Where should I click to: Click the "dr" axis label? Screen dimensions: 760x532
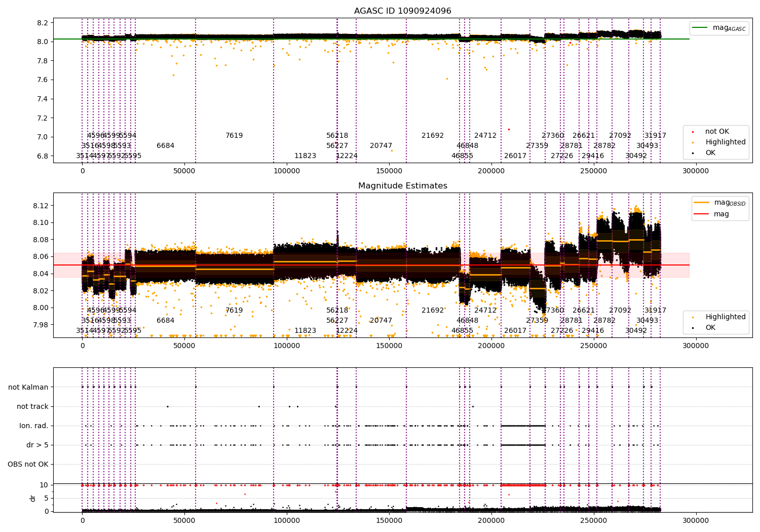[33, 498]
